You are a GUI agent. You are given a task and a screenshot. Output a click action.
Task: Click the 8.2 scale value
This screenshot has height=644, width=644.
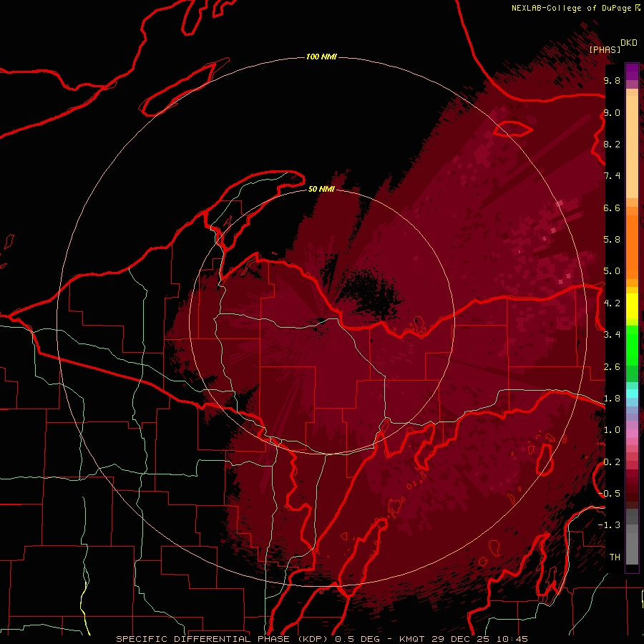point(612,144)
